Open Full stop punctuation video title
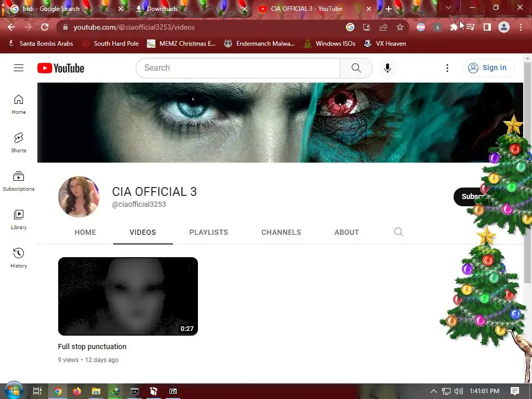Viewport: 532px width, 399px height. 92,347
